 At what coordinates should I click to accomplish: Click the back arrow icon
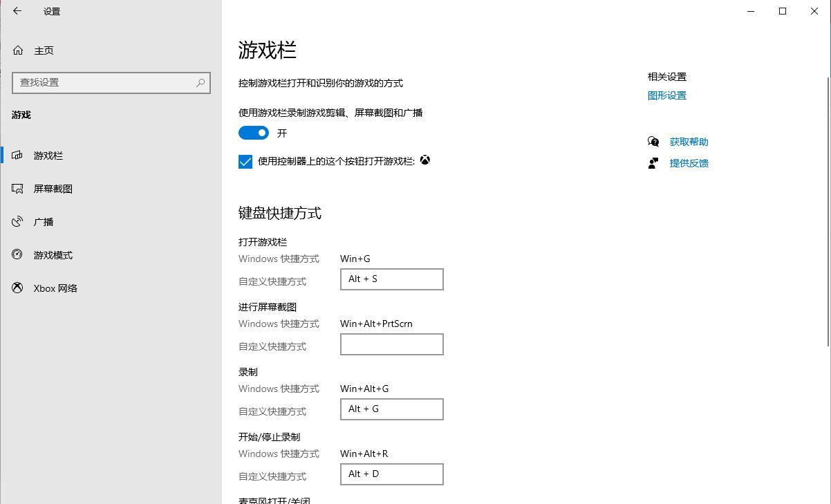click(x=17, y=11)
